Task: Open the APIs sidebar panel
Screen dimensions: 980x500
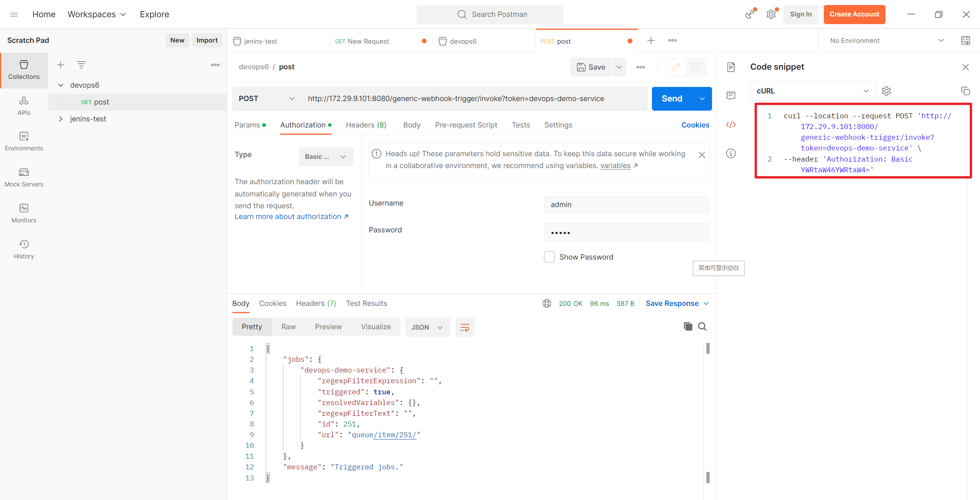Action: 24,106
